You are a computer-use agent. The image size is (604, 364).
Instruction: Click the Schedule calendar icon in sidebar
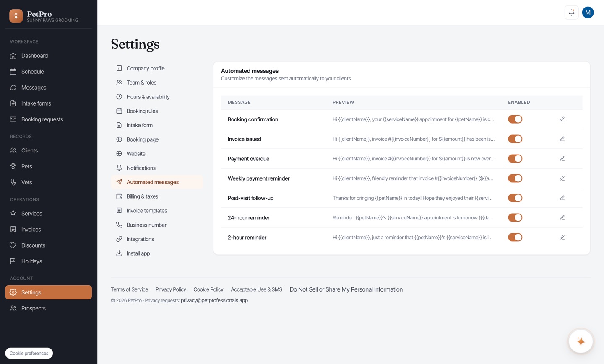13,72
